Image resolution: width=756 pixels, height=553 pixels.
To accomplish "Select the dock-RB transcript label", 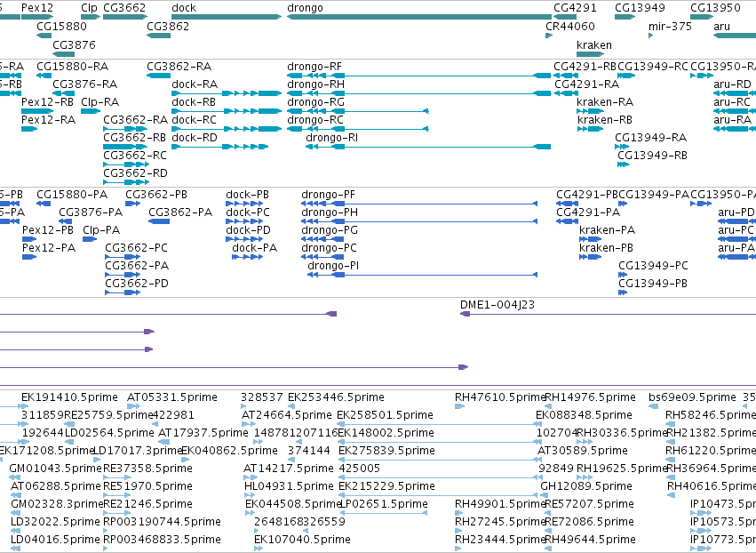I will (x=194, y=102).
